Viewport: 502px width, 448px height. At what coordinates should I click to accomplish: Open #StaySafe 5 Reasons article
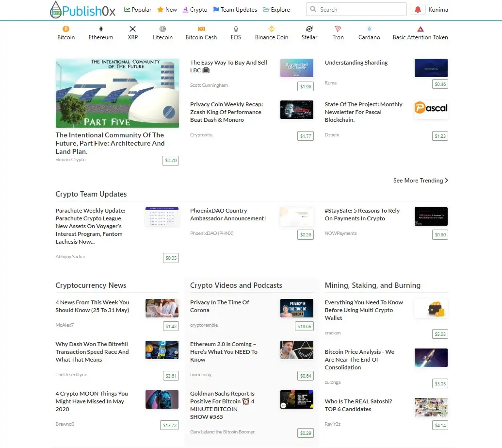coord(362,215)
